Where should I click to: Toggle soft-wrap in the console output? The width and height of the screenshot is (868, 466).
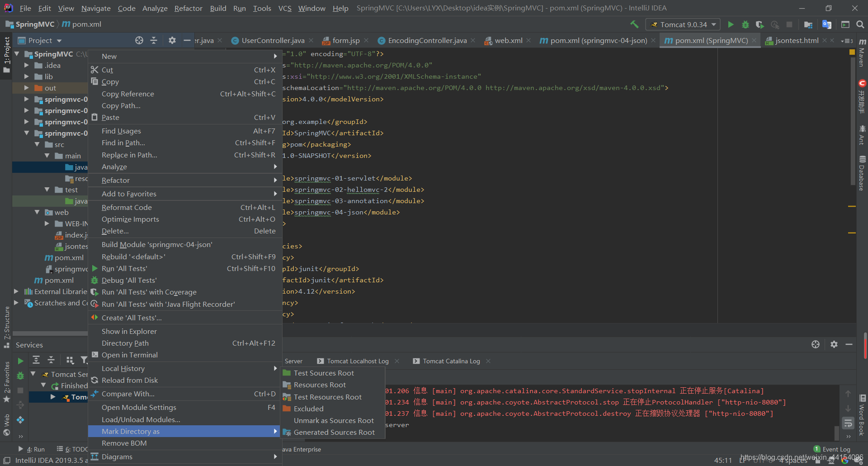click(848, 423)
